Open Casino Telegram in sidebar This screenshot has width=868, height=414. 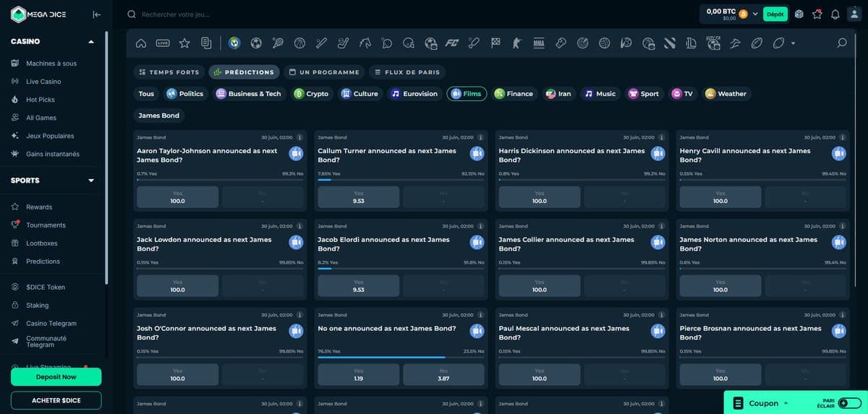point(51,324)
